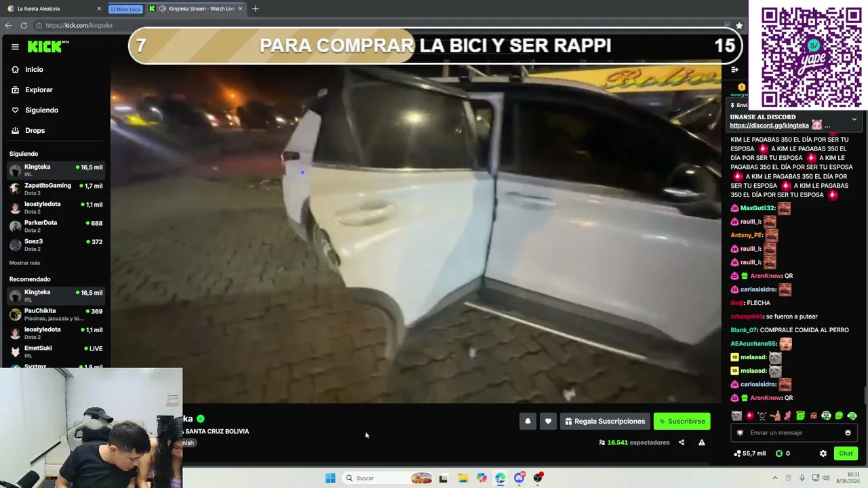Open Windows Start menu
The width and height of the screenshot is (868, 488).
tap(330, 478)
